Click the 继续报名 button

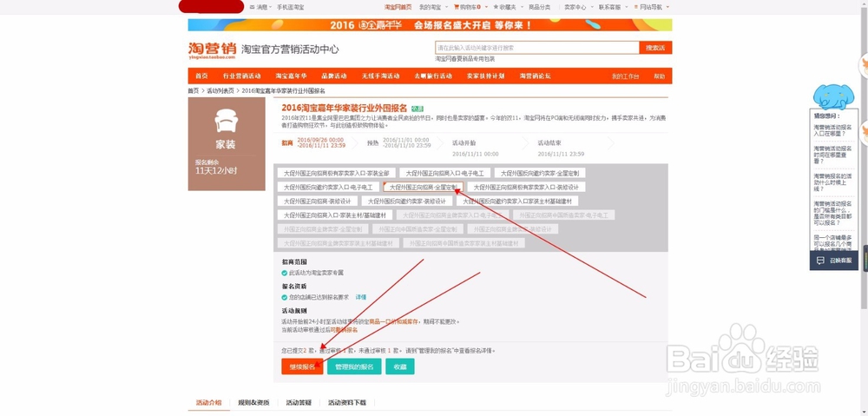point(302,366)
